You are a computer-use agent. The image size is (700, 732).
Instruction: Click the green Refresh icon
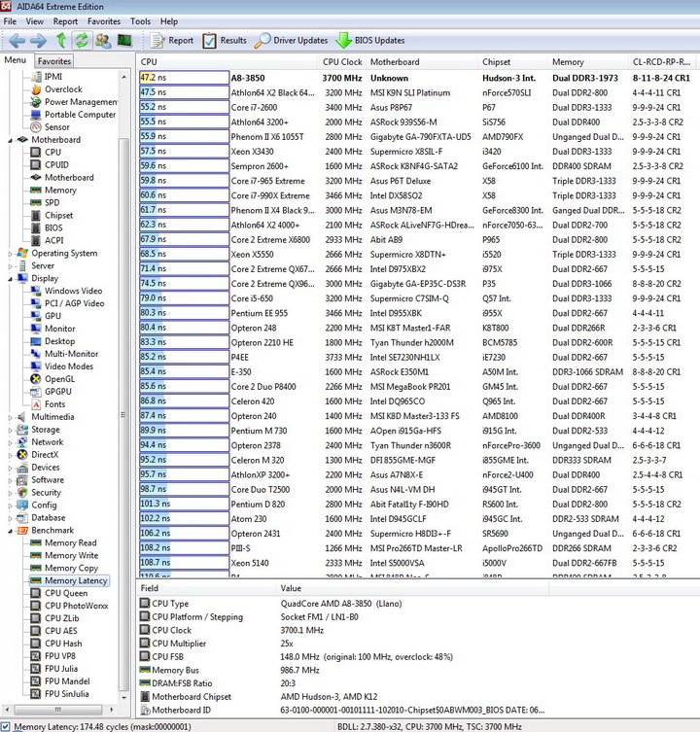[x=82, y=41]
